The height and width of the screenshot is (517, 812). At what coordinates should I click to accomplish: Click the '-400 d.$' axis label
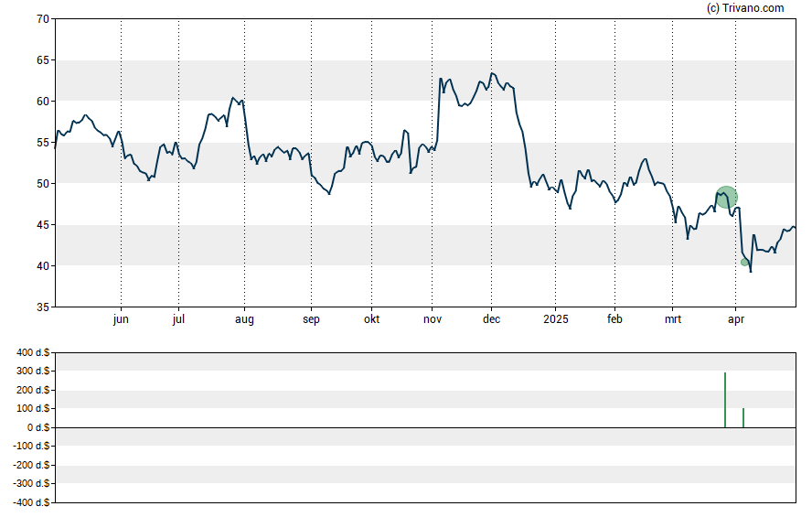click(x=32, y=502)
